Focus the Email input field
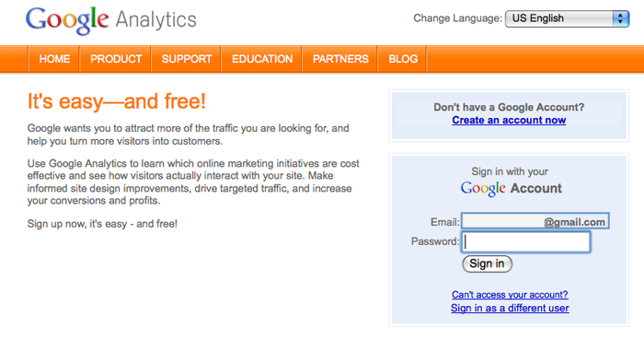Screen dimensions: 644x351 coord(535,221)
